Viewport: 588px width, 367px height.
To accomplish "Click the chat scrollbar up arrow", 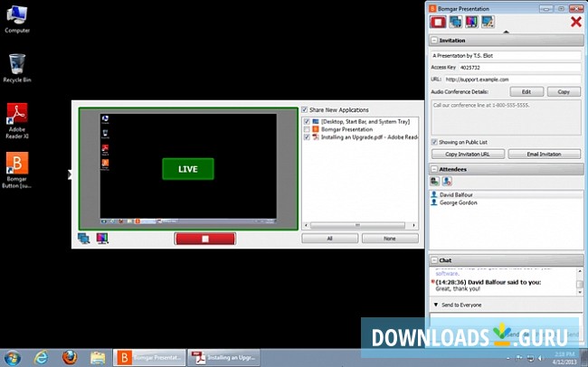I will coord(580,271).
